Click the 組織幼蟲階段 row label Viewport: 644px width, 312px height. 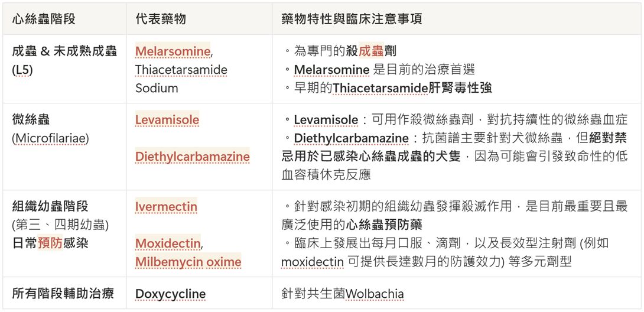pos(50,206)
